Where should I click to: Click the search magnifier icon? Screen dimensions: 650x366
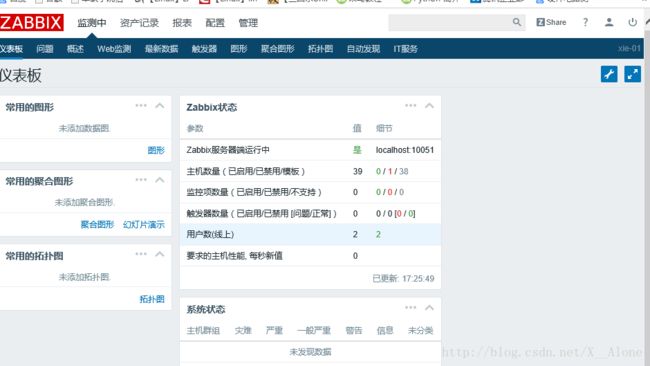(x=517, y=22)
